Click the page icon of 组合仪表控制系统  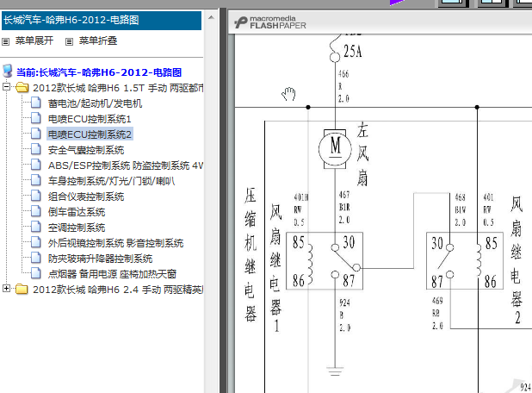36,196
